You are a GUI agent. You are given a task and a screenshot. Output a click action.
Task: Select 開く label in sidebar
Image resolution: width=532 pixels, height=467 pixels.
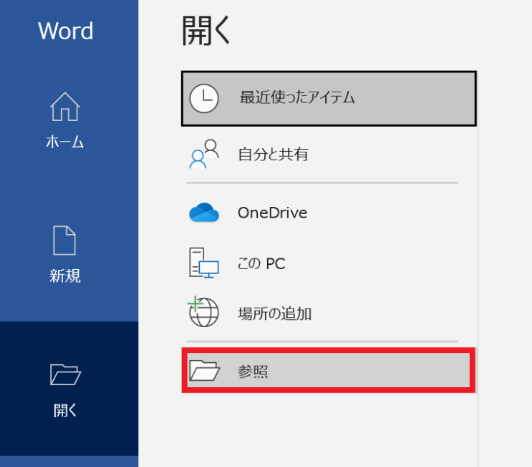(65, 410)
